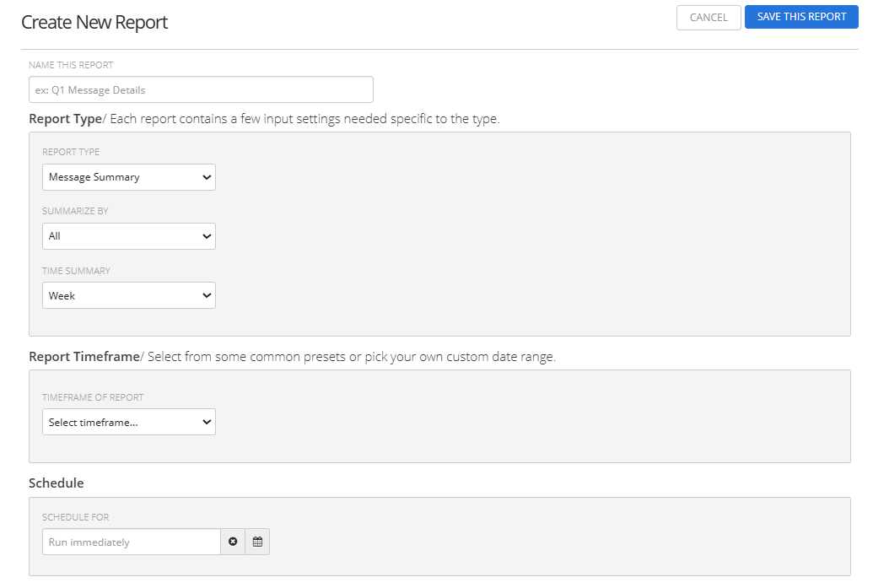Focus the report name input field
This screenshot has height=588, width=873.
201,89
